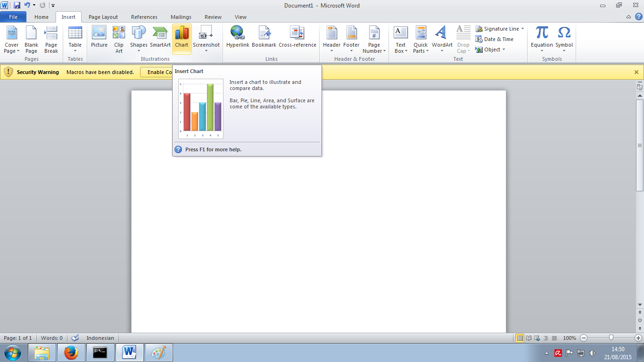Zoom out using the minus button
This screenshot has width=644, height=362.
pyautogui.click(x=584, y=338)
